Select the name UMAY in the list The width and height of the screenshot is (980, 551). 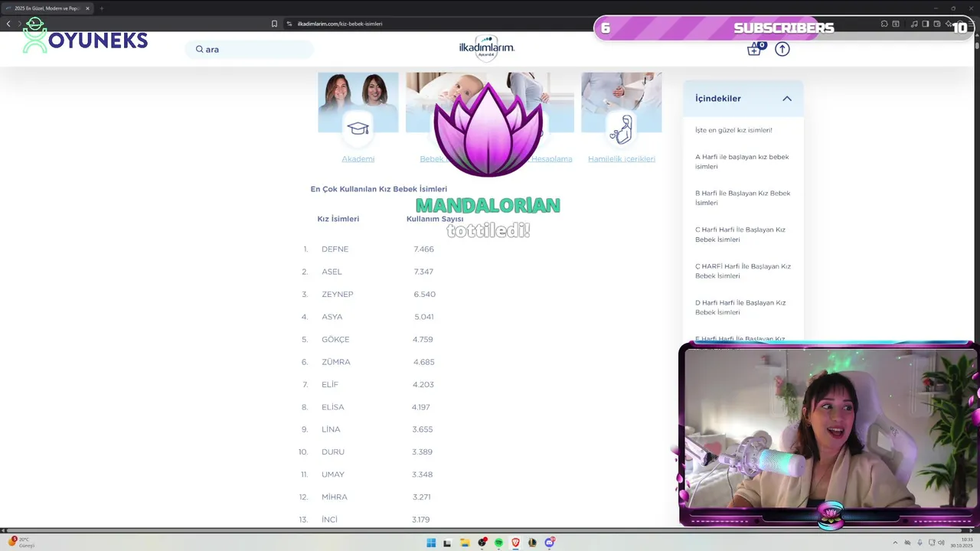[333, 474]
